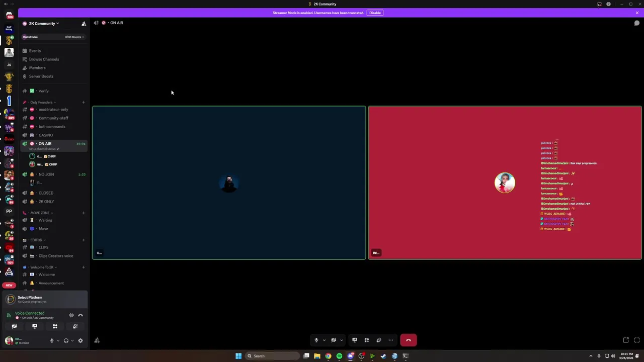644x362 pixels.
Task: Join the Waiting voice channel
Action: click(x=53, y=220)
